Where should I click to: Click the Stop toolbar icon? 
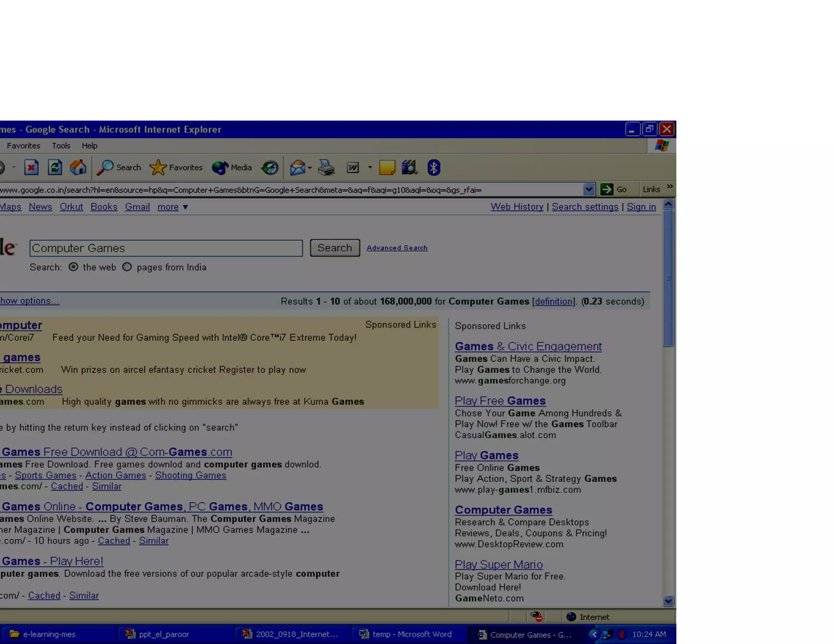click(31, 167)
